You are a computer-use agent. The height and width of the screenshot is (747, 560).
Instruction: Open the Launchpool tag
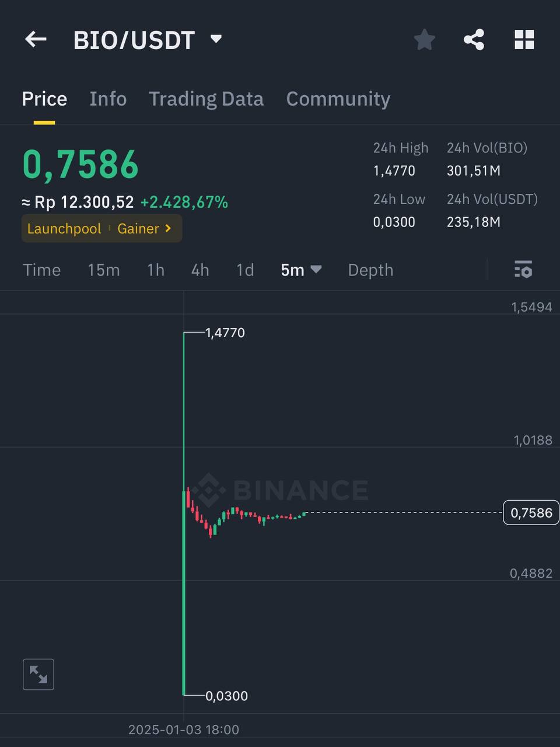point(64,228)
